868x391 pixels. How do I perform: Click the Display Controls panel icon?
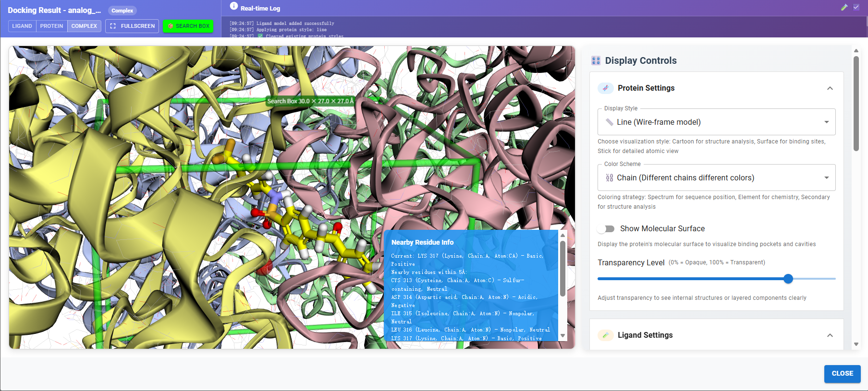point(596,60)
